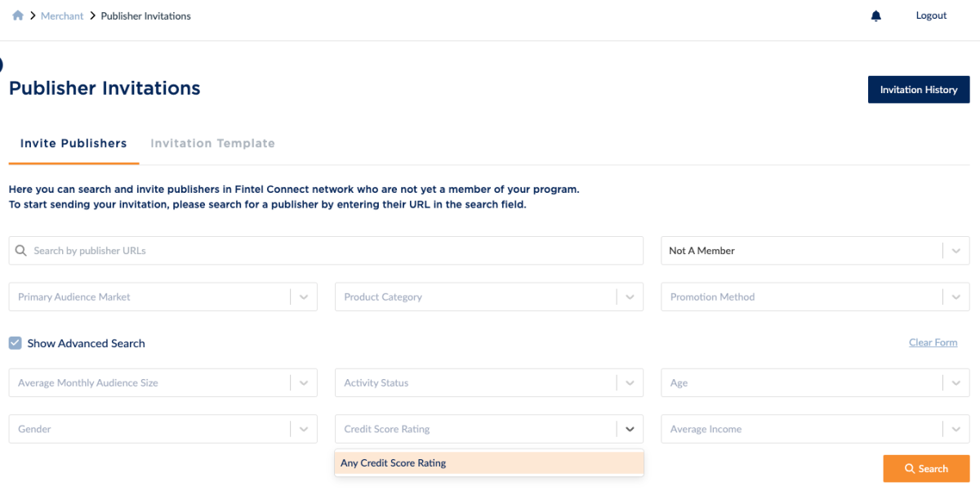Uncheck the Show Advanced Search checkbox
Screen dimensions: 980x491
[15, 342]
